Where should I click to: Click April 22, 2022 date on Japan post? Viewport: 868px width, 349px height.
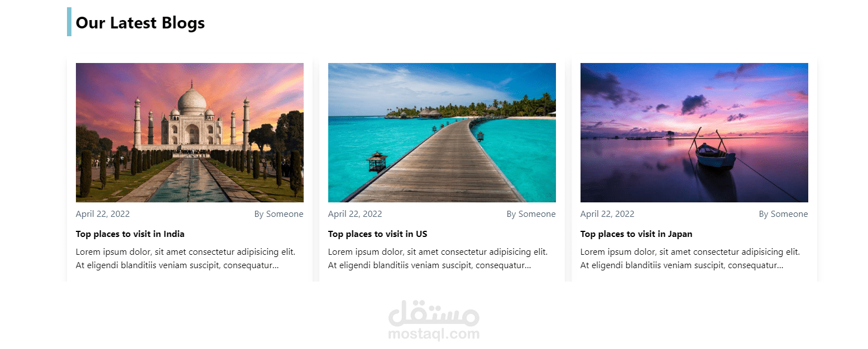607,214
